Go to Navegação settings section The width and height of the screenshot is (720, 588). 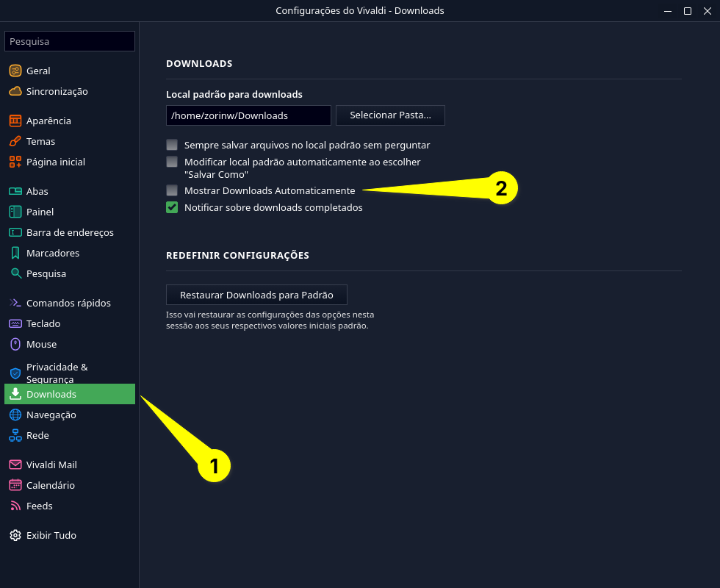pyautogui.click(x=51, y=415)
